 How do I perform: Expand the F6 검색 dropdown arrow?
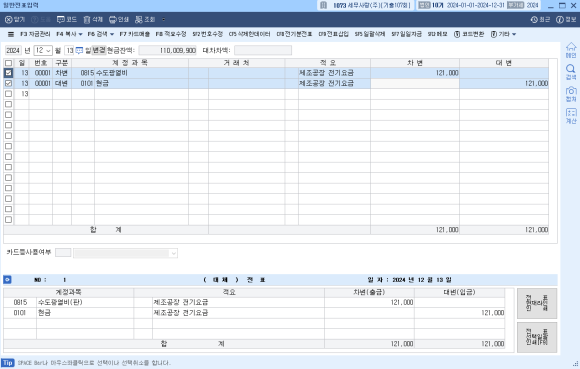(112, 34)
